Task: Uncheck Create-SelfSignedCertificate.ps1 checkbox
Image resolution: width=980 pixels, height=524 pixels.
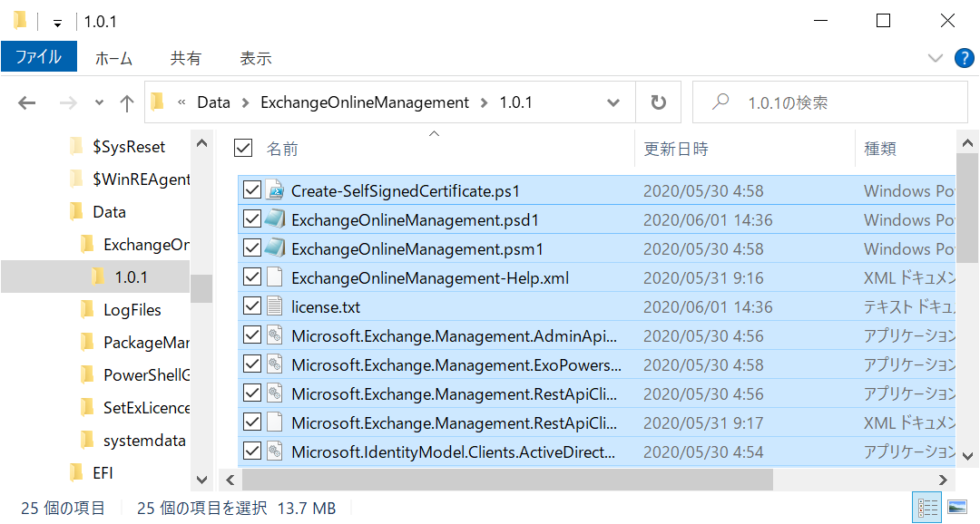Action: click(x=252, y=189)
